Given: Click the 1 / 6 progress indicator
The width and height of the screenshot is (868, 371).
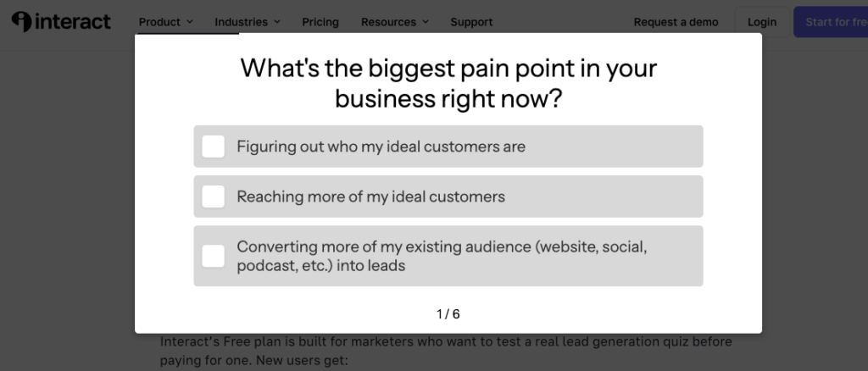Looking at the screenshot, I should pyautogui.click(x=448, y=314).
